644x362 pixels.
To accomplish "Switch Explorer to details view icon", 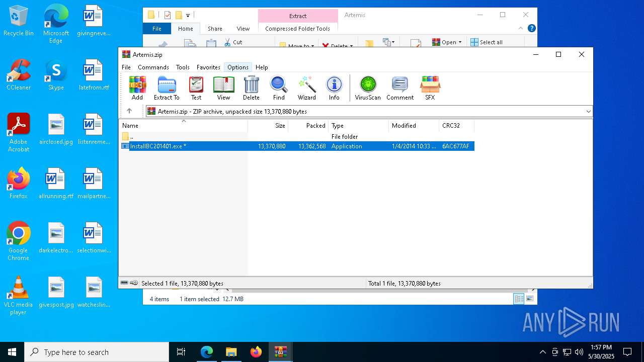I will pyautogui.click(x=519, y=299).
